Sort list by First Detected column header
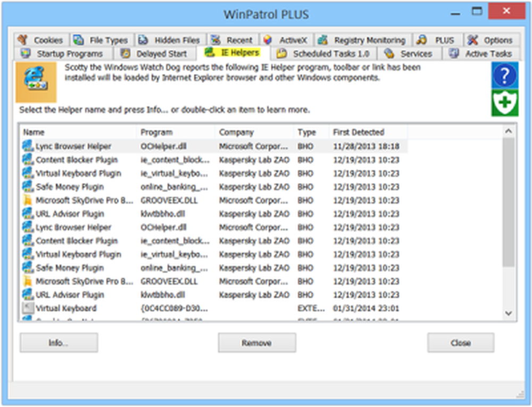This screenshot has height=407, width=532. pos(369,132)
